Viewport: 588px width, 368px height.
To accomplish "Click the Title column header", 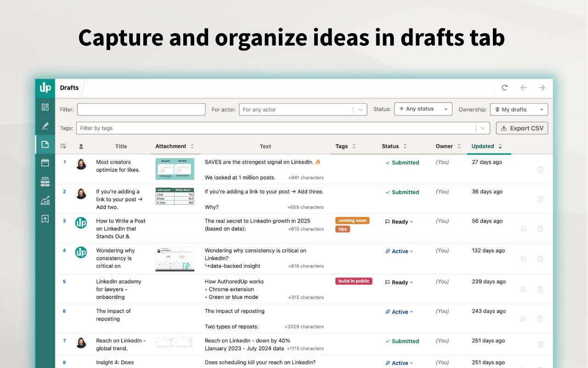I will [x=121, y=146].
